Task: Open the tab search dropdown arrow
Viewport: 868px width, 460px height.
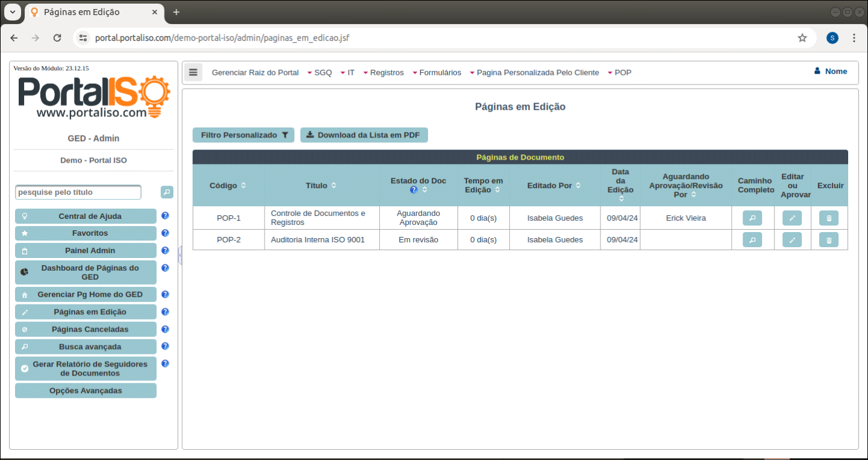Action: pos(12,12)
